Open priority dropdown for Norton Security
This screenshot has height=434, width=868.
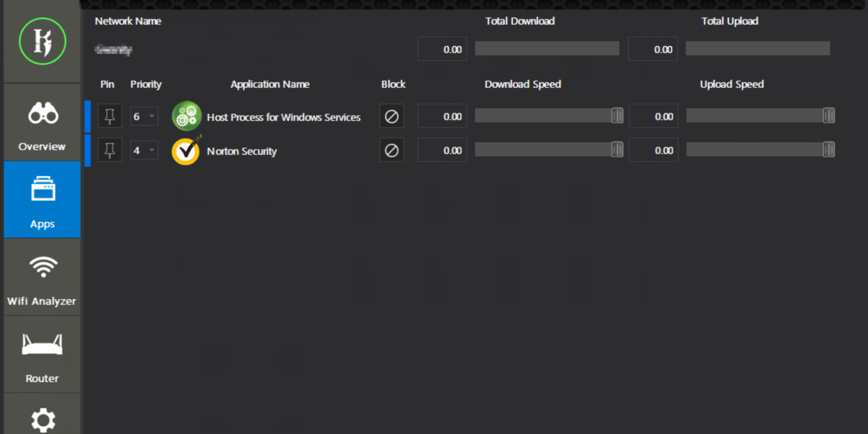(x=145, y=151)
